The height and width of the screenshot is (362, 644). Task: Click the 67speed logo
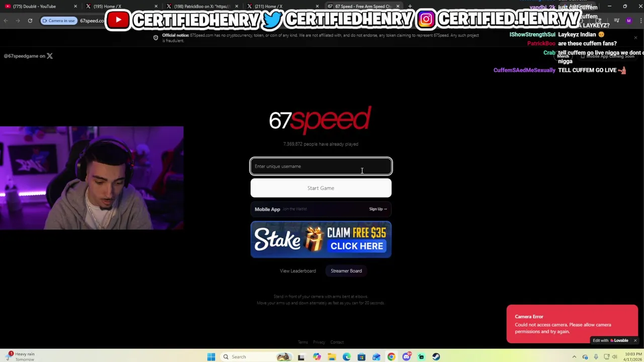[320, 120]
